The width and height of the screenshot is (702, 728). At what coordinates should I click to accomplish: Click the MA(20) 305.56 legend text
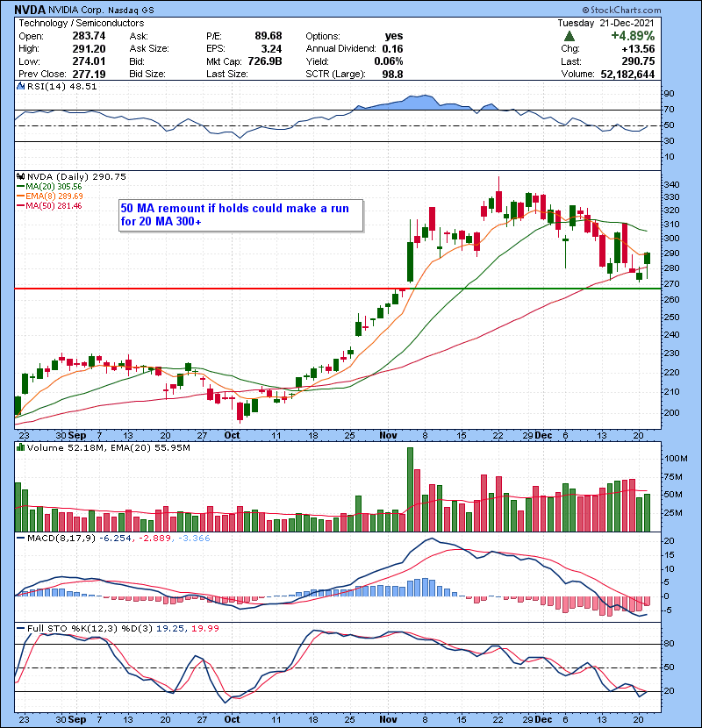(x=54, y=187)
